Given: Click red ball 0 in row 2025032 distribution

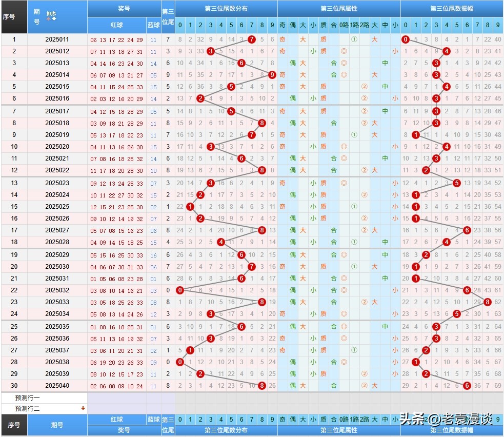Looking at the screenshot, I should [x=180, y=290].
